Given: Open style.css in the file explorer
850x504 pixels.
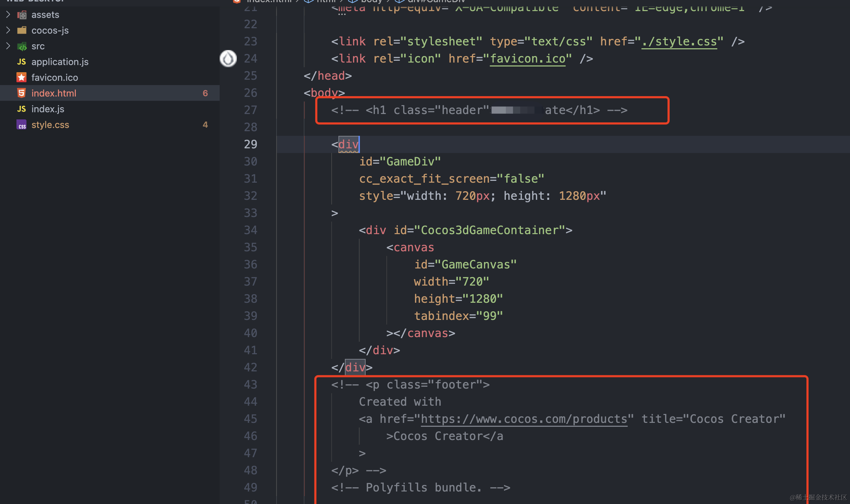Looking at the screenshot, I should pyautogui.click(x=50, y=125).
